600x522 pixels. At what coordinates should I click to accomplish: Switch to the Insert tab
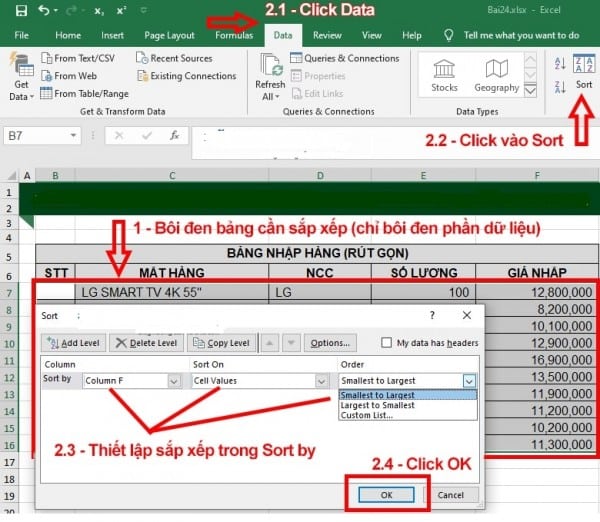point(112,35)
